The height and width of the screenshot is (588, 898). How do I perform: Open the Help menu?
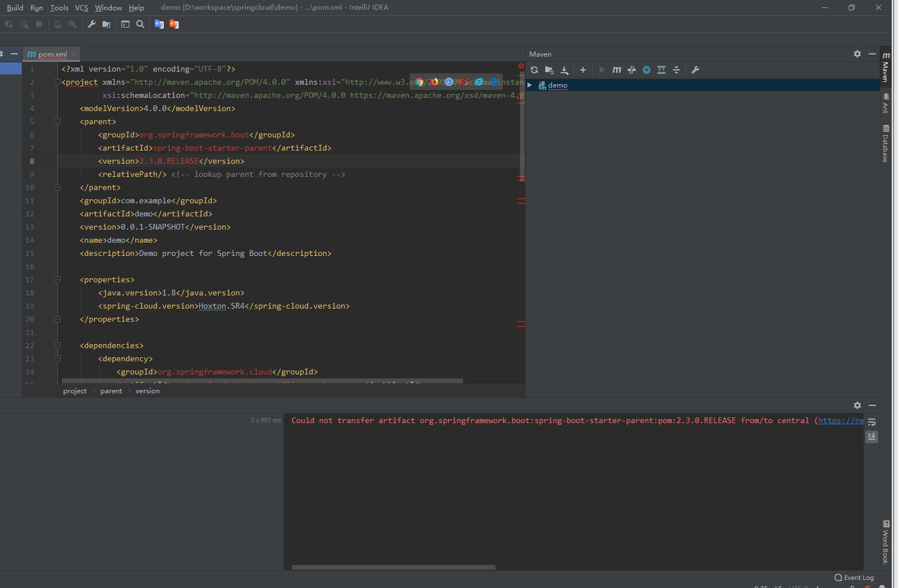point(136,7)
